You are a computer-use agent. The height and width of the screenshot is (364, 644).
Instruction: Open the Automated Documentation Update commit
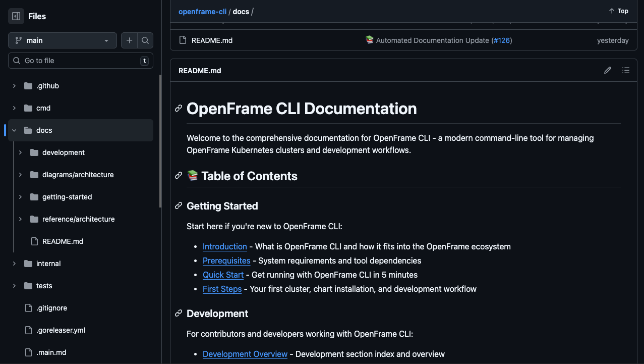point(433,40)
